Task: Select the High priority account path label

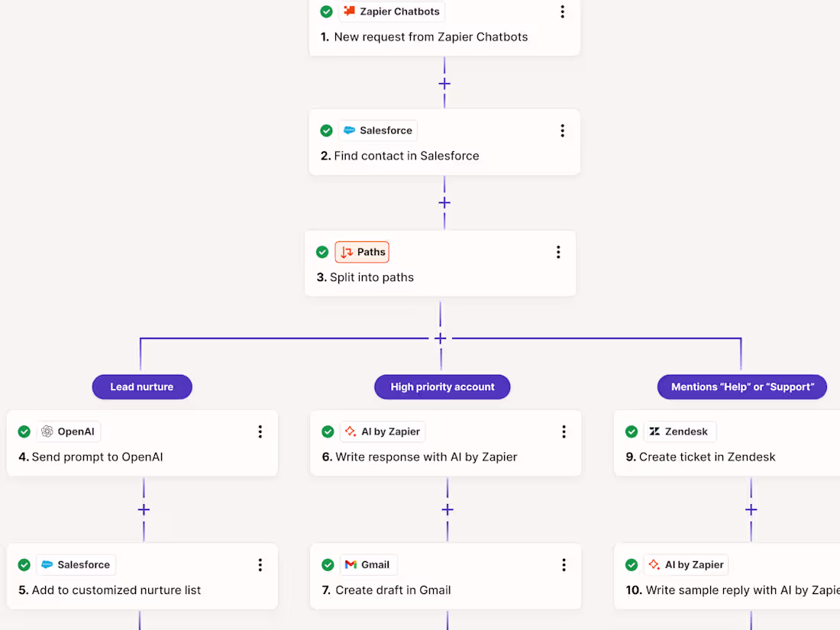Action: (x=442, y=387)
